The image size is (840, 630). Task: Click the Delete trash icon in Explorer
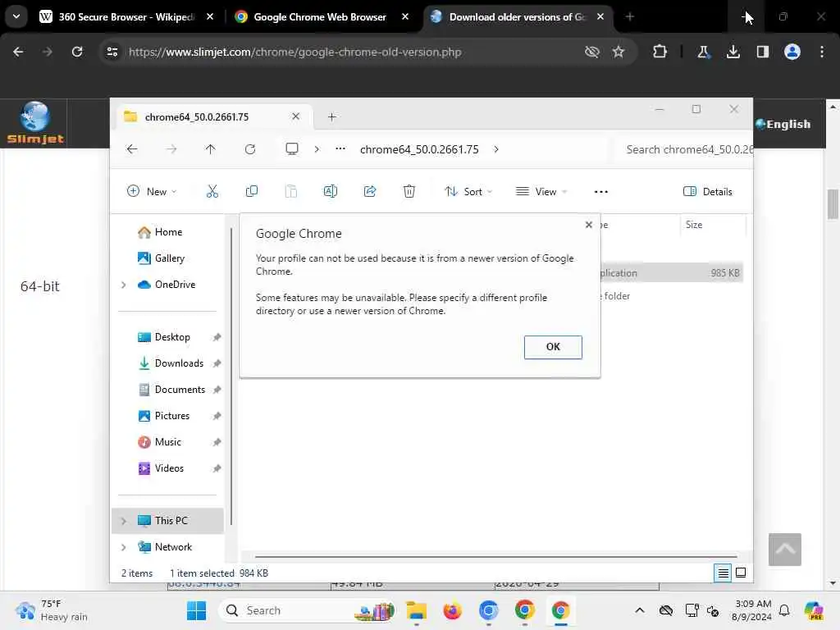point(409,191)
